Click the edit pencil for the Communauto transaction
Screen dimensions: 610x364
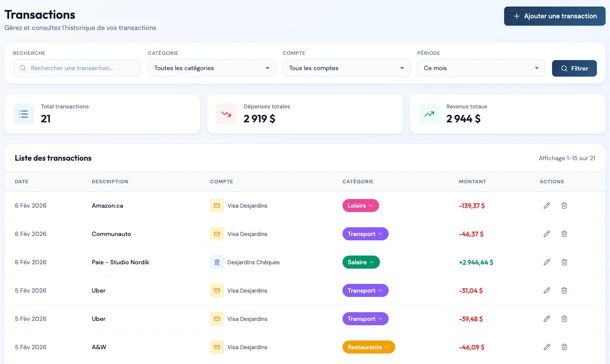coord(547,234)
